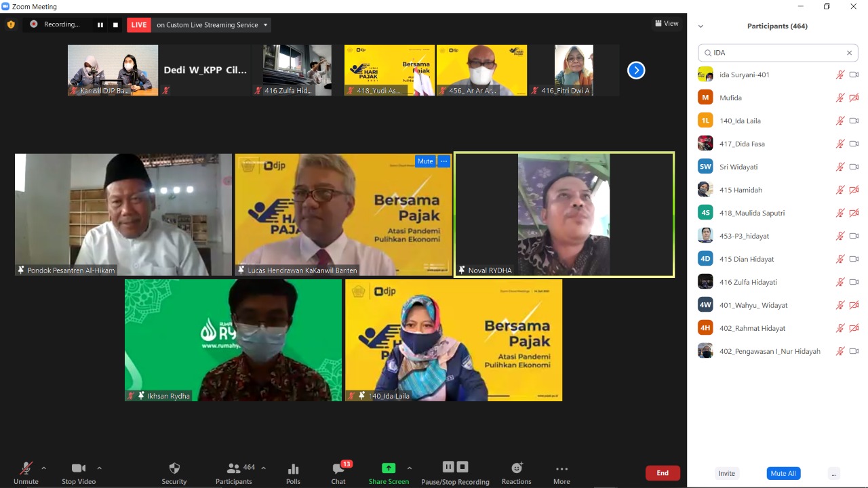Open Custom Live Streaming Service dropdown

(x=265, y=25)
